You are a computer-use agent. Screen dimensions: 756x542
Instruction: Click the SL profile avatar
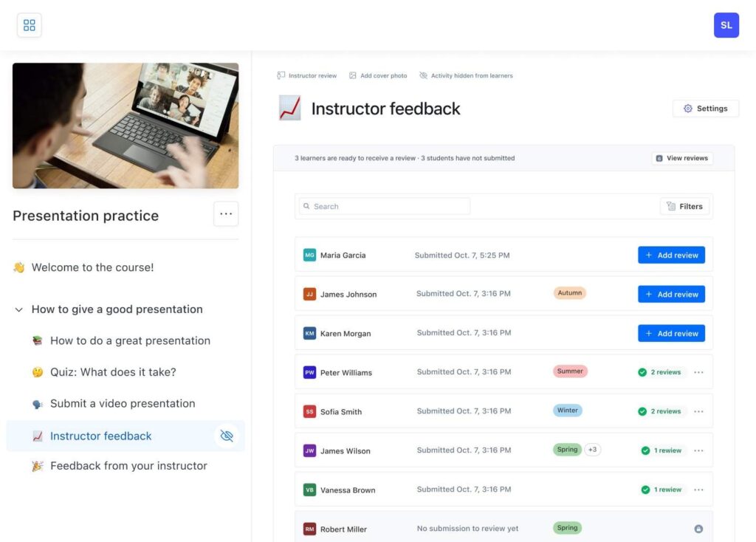pos(726,24)
